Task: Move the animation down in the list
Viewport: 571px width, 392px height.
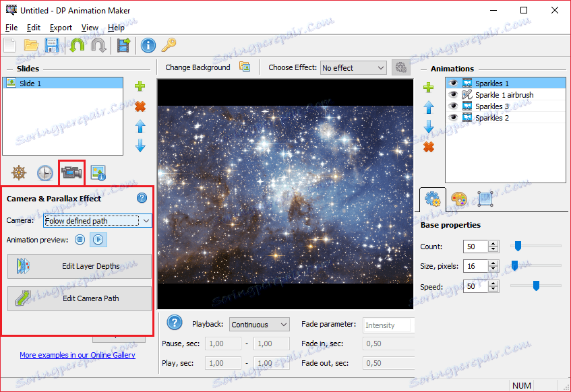Action: [x=429, y=127]
